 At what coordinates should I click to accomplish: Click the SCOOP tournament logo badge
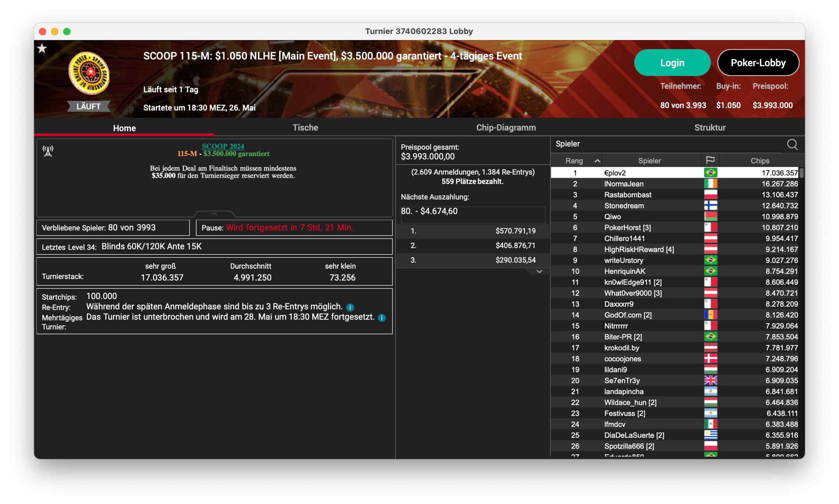coord(89,73)
